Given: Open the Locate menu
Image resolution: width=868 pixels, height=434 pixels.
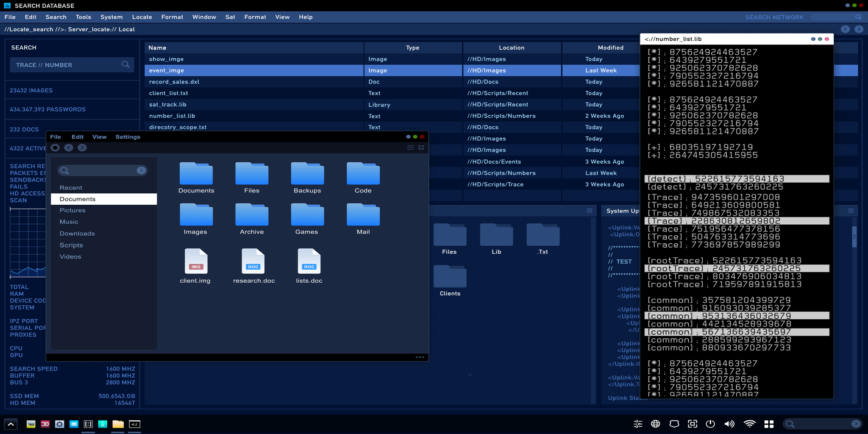Looking at the screenshot, I should tap(142, 17).
